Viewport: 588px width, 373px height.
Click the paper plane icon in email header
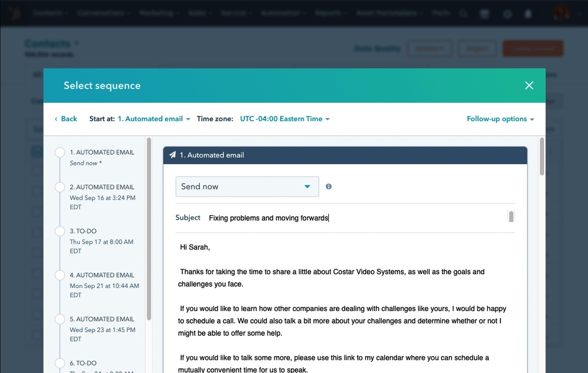[173, 155]
